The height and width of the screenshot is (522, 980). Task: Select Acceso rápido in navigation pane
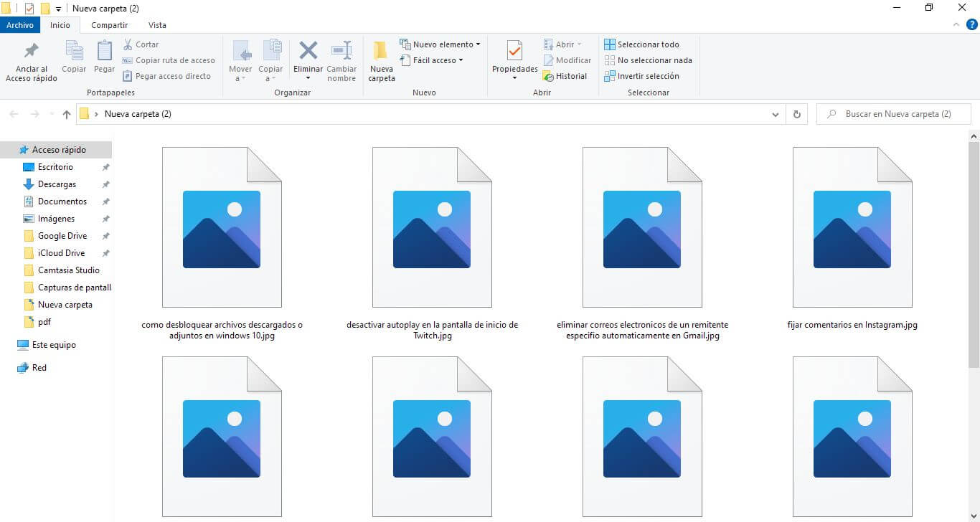[56, 150]
